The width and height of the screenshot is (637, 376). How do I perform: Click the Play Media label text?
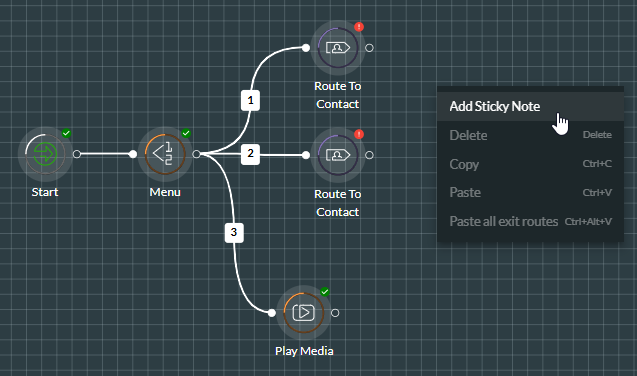click(x=304, y=351)
